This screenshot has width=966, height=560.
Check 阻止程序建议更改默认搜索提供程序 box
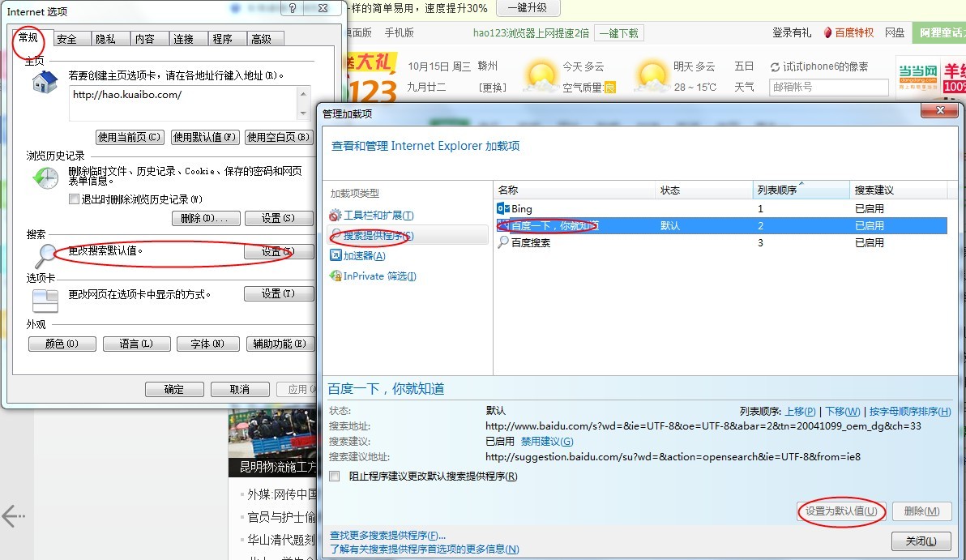[x=335, y=477]
